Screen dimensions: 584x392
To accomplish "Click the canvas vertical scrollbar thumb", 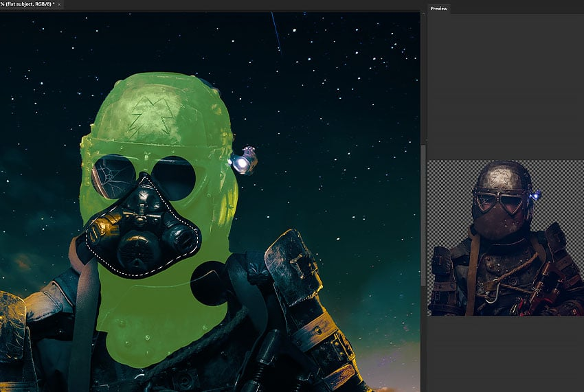I will click(423, 215).
